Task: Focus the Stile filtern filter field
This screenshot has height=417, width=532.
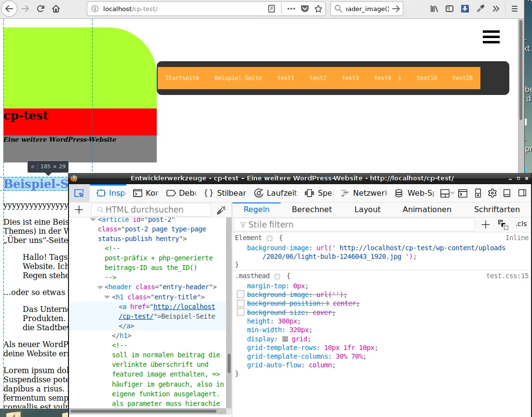Action: point(355,225)
